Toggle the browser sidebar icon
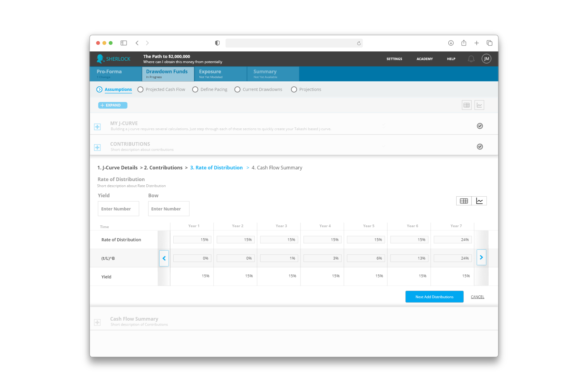Image resolution: width=588 pixels, height=392 pixels. pyautogui.click(x=124, y=43)
